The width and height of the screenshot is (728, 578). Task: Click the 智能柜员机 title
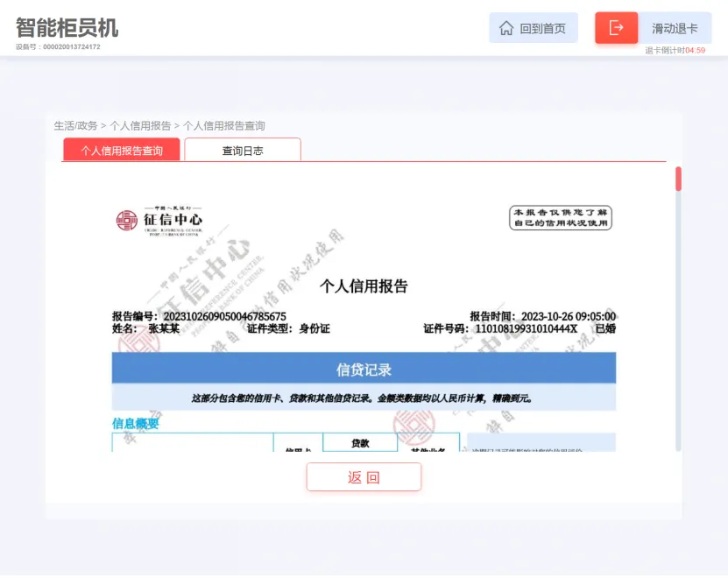pyautogui.click(x=67, y=28)
